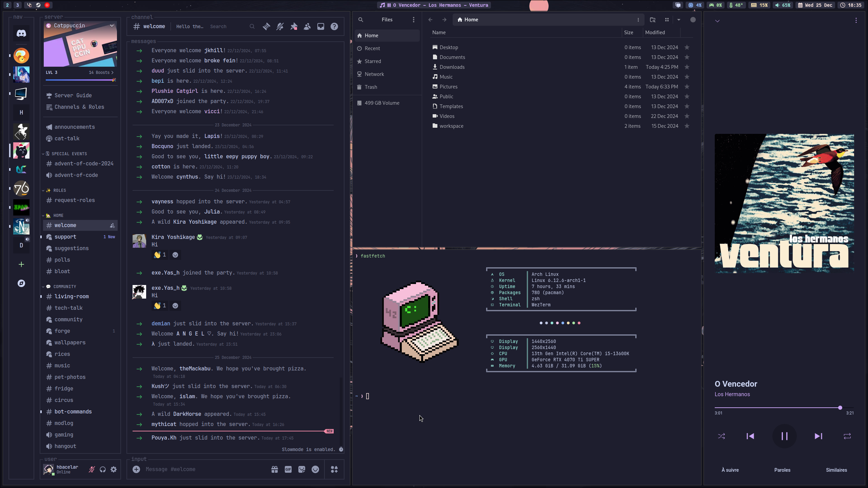Open Los Hermanos artist link
868x488 pixels.
point(732,394)
